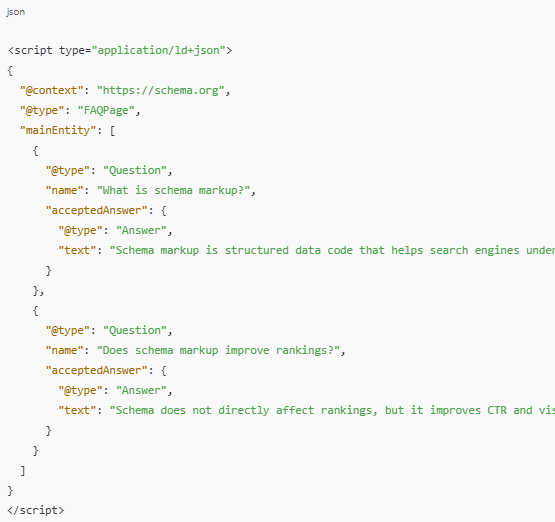Screen dimensions: 555x522
Task: Click the "FAQPage" type value
Action: pyautogui.click(x=106, y=110)
